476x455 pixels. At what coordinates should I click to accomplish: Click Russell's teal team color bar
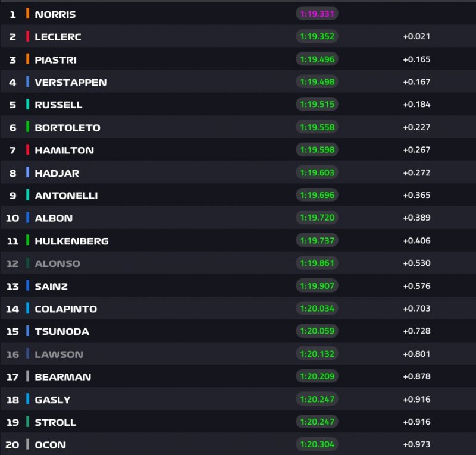coord(28,105)
